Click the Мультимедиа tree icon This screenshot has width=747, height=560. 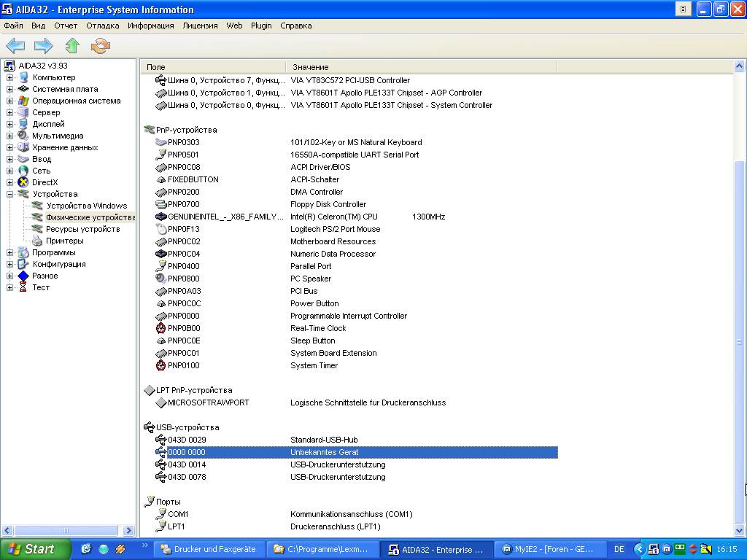23,136
